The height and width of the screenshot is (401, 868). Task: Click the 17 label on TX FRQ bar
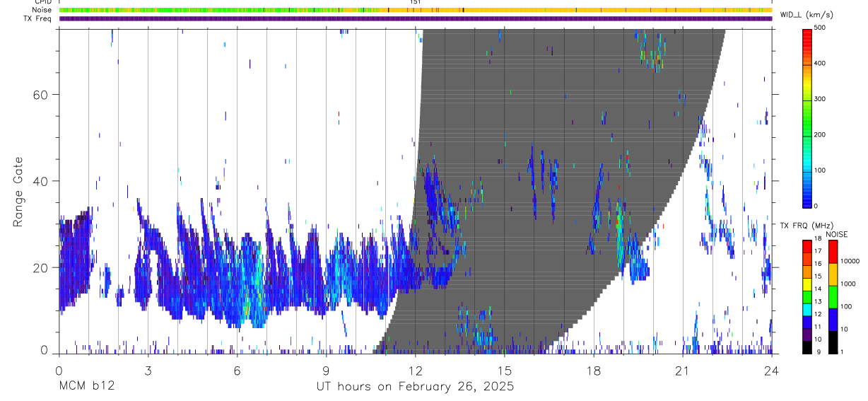pos(818,251)
